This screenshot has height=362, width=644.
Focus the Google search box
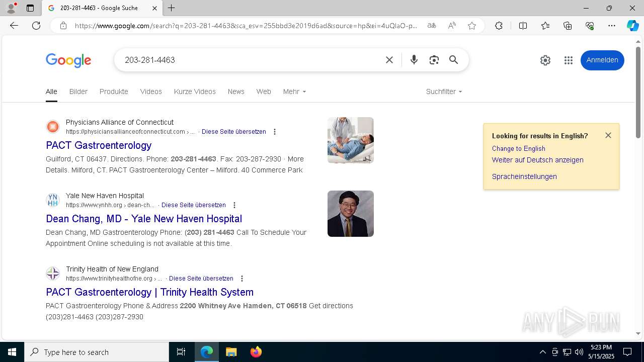coord(252,60)
